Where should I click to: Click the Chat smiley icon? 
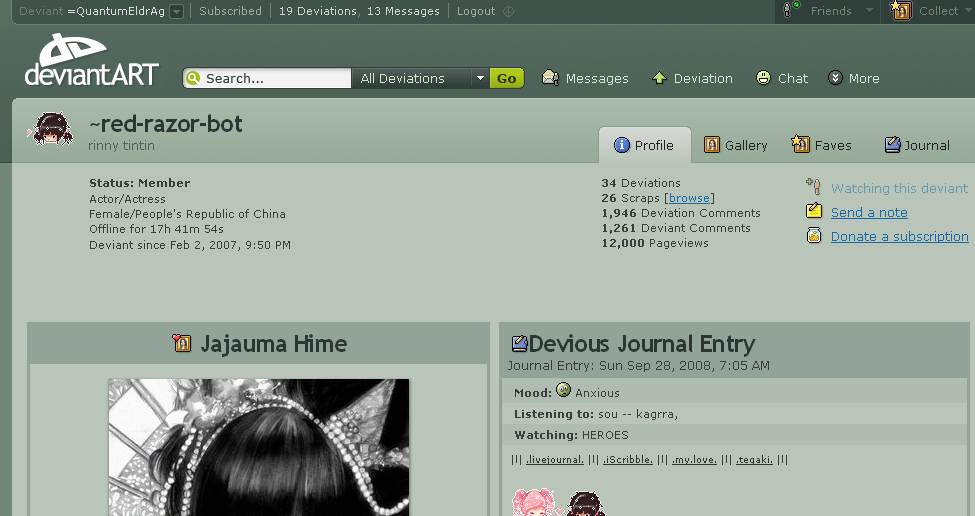763,78
